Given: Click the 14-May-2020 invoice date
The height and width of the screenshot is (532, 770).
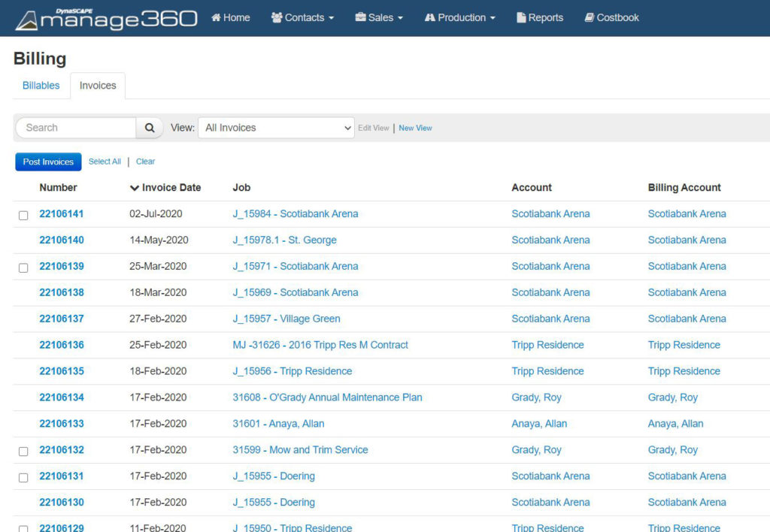Looking at the screenshot, I should coord(159,240).
